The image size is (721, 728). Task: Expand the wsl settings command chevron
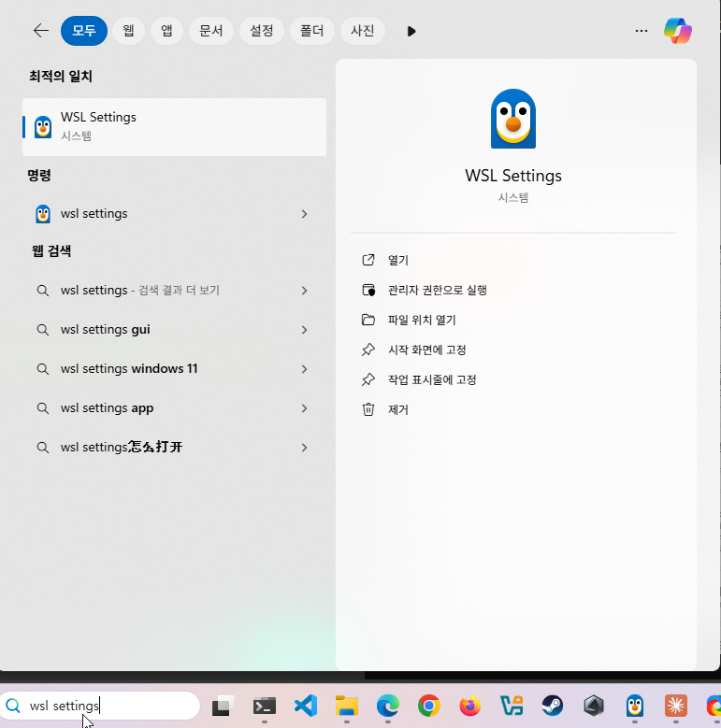tap(304, 214)
